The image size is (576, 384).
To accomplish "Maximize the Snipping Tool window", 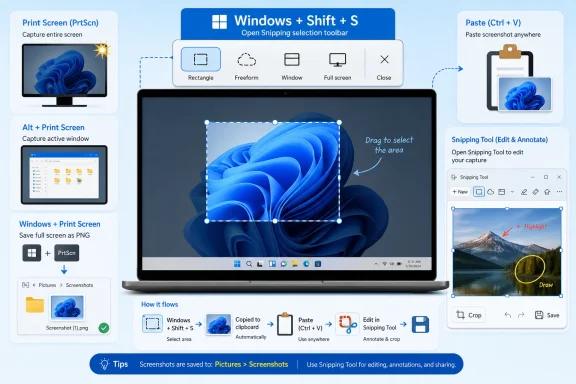I will pyautogui.click(x=546, y=177).
